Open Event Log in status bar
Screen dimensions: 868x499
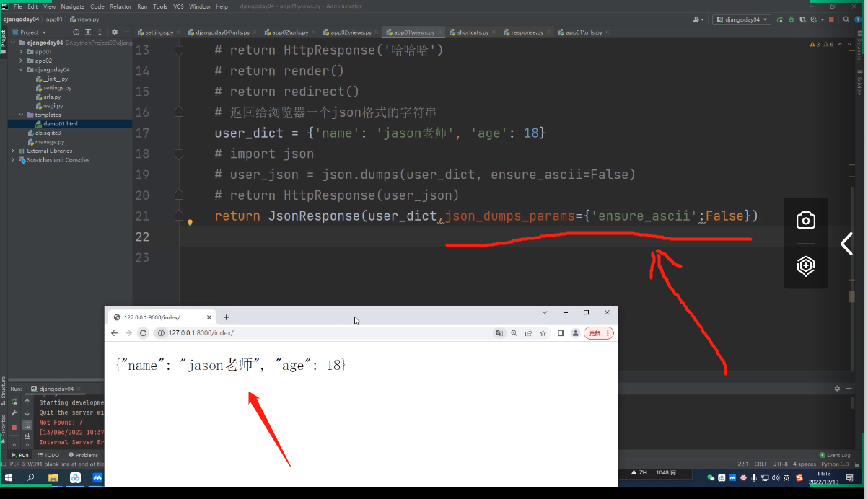pyautogui.click(x=835, y=455)
